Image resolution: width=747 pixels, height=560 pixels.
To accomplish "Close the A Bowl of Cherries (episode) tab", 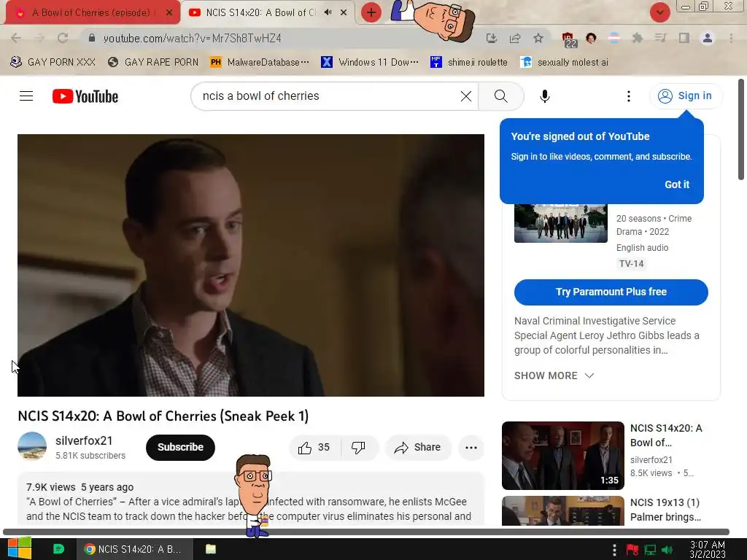I will point(169,13).
